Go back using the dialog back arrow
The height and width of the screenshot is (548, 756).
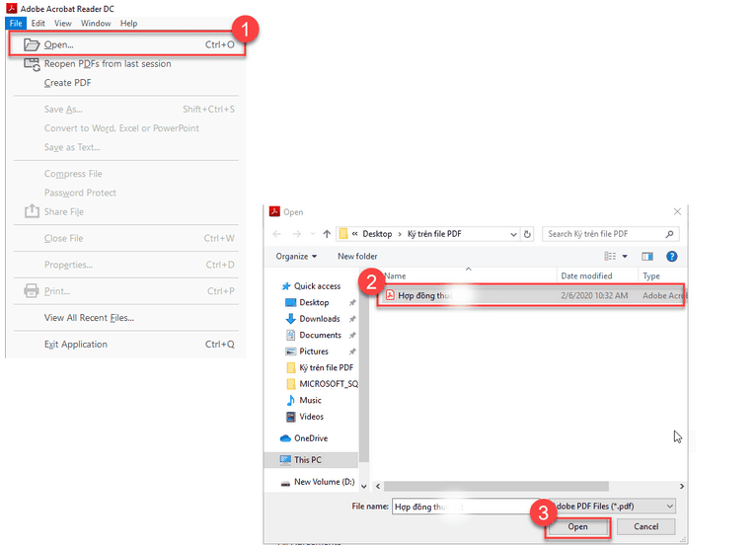[x=276, y=234]
